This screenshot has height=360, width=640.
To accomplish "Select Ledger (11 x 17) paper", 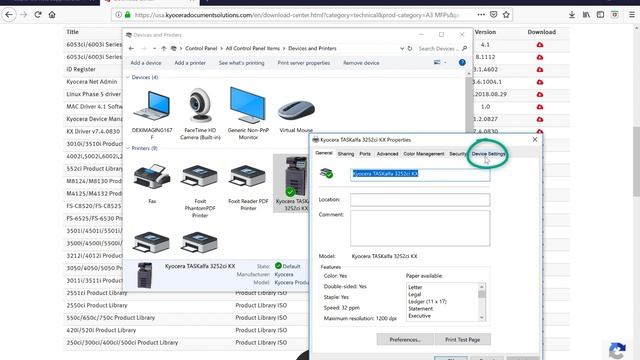I will pos(427,302).
